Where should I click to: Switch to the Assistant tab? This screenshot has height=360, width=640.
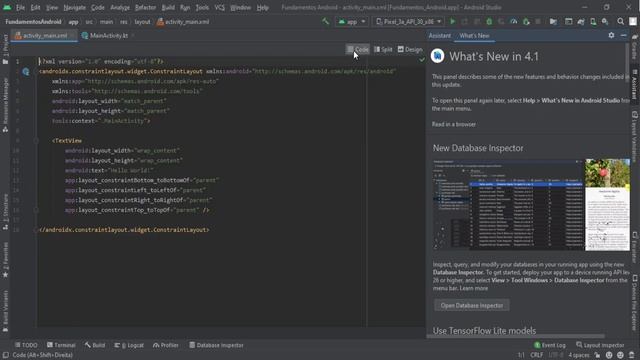click(x=440, y=36)
